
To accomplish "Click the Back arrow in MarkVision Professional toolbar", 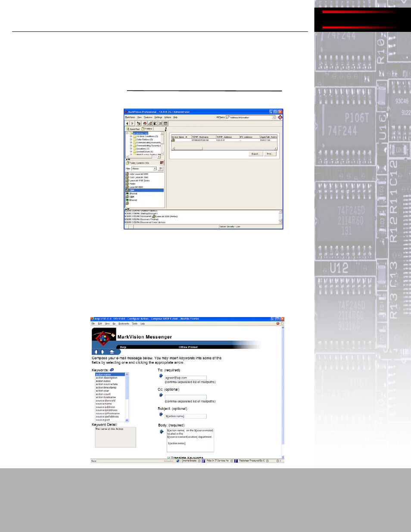I will tap(127, 123).
